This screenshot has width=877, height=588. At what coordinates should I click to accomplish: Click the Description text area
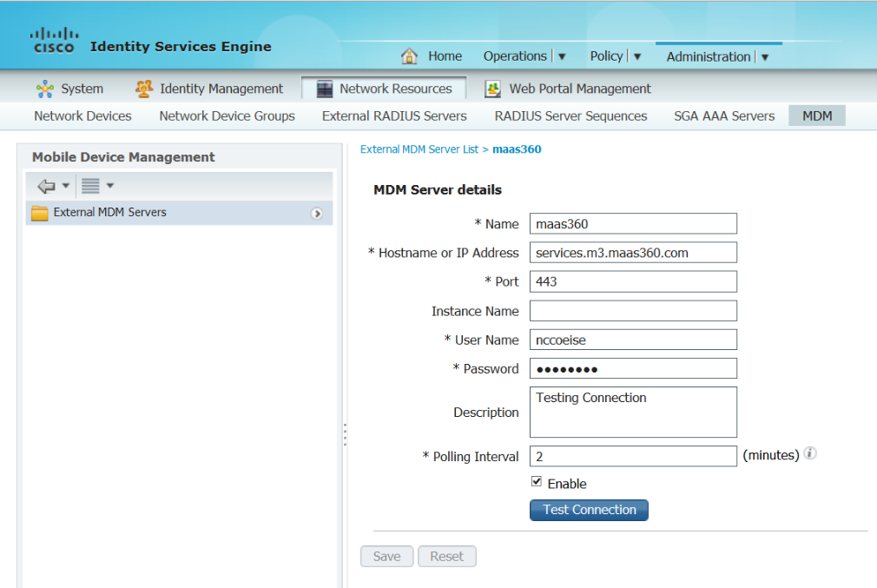point(633,413)
